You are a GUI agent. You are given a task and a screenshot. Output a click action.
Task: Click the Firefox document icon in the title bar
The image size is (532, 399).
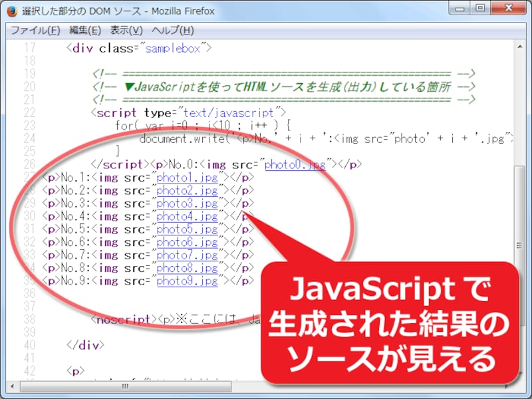(x=11, y=10)
